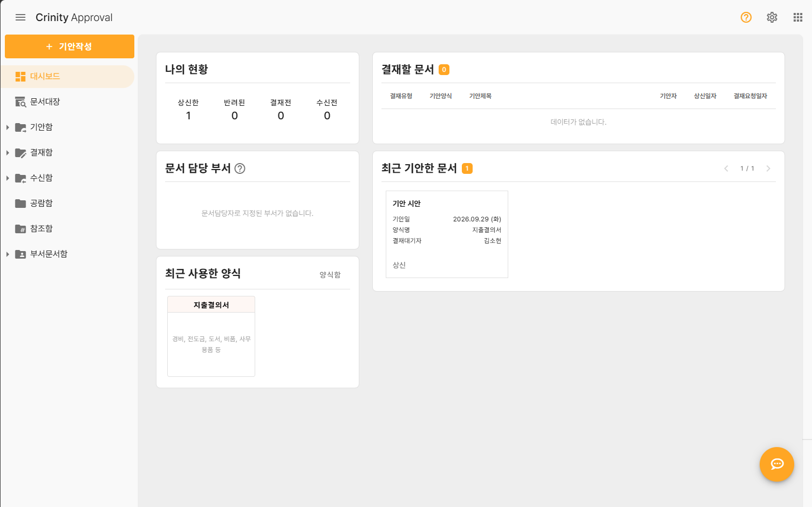Image resolution: width=812 pixels, height=507 pixels.
Task: Click the 결재요청일자 column header
Action: (750, 96)
